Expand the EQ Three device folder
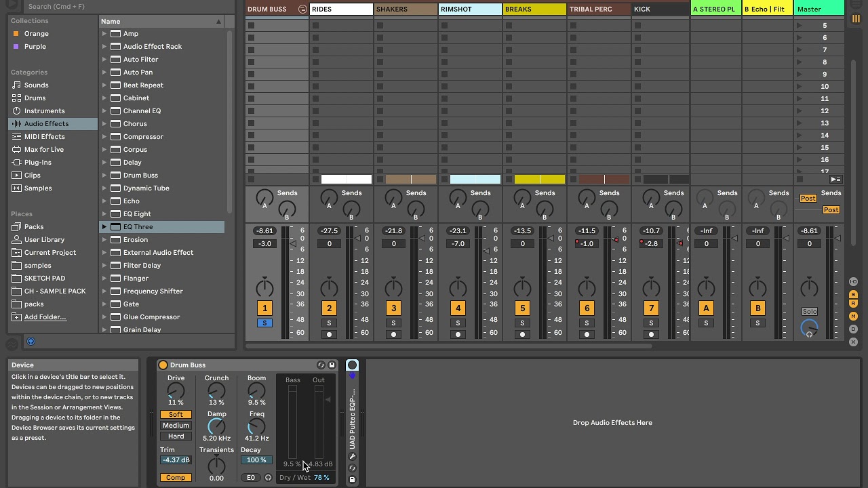 [104, 227]
